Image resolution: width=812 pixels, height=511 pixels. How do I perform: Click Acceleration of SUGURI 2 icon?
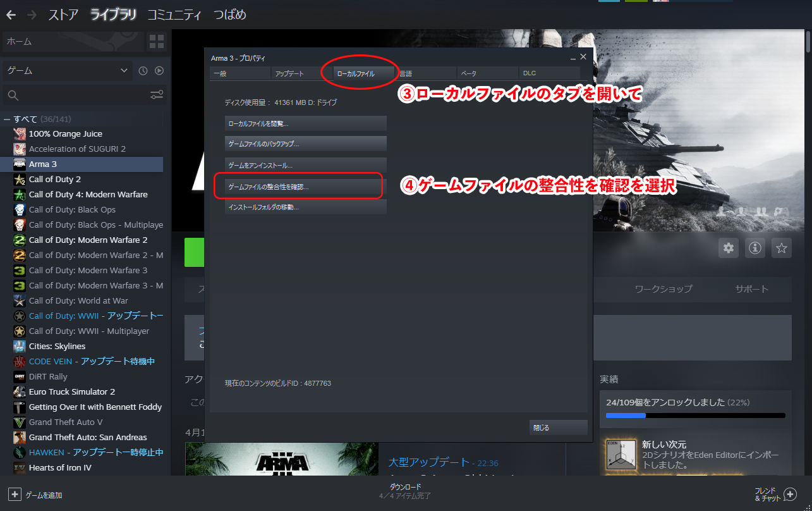pyautogui.click(x=20, y=149)
